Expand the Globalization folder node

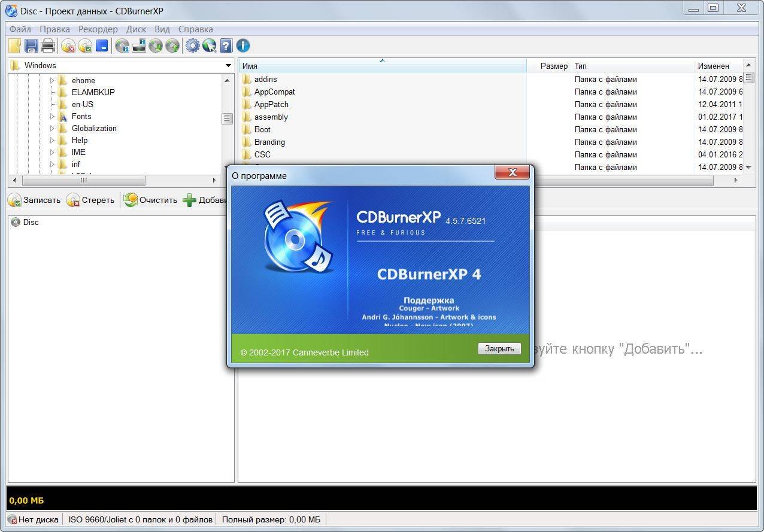coord(52,128)
